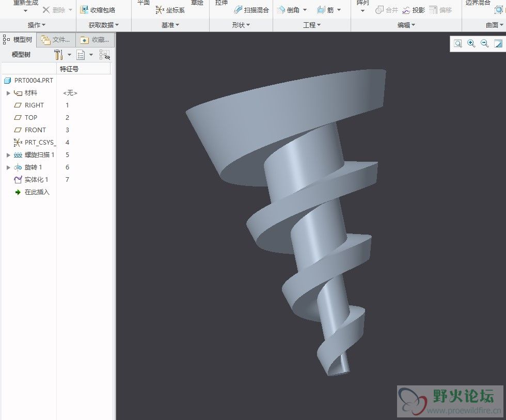Select the 螺旋扫描 1 feature
506x420 pixels.
39,155
